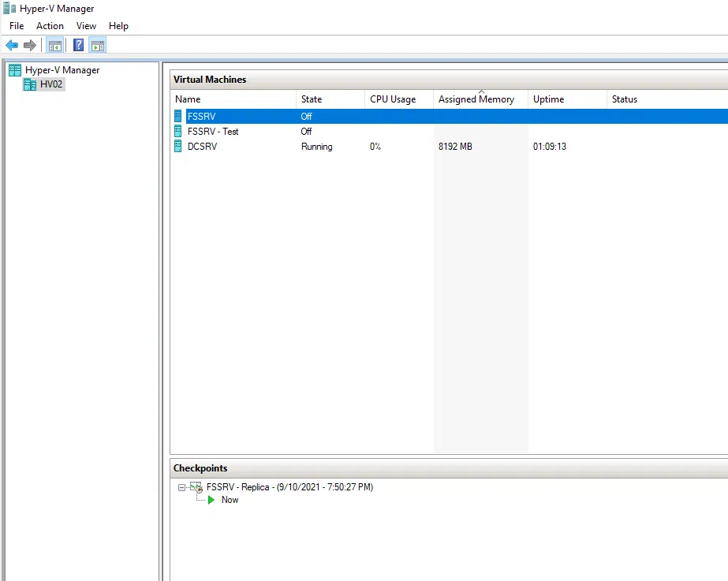
Task: Click the CPU Usage column header
Action: click(x=393, y=99)
